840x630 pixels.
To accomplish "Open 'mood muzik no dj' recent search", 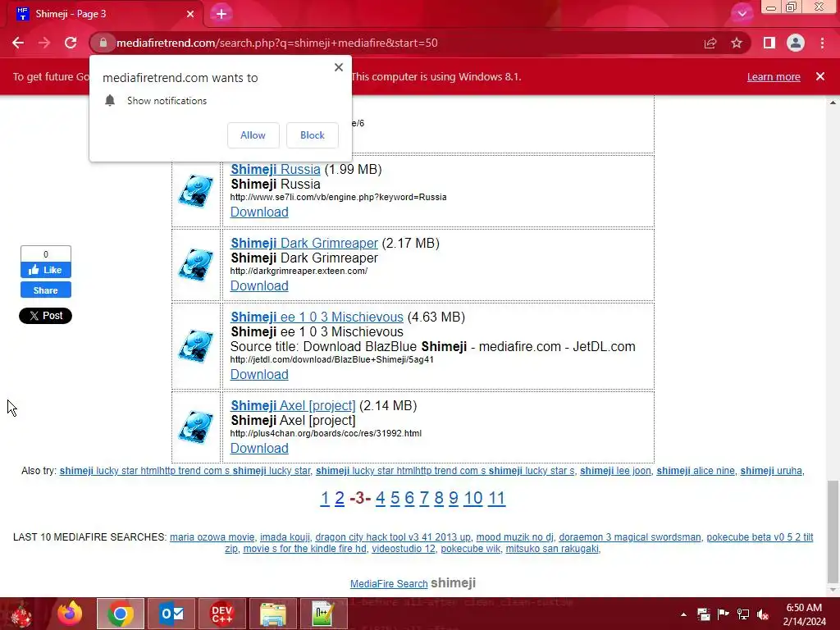I will coord(515,537).
